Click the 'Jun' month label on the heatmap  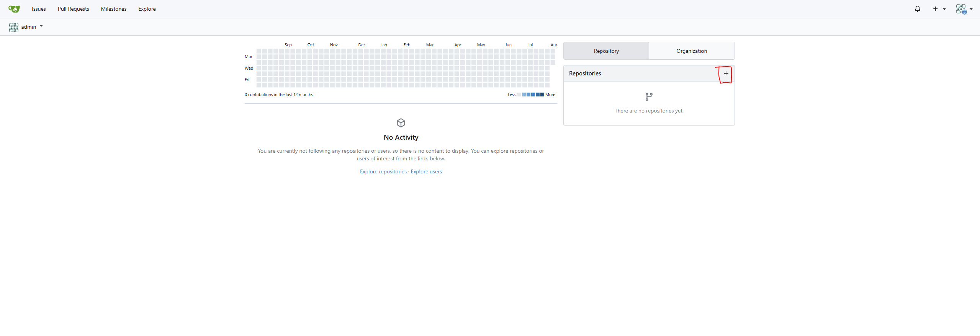click(508, 45)
